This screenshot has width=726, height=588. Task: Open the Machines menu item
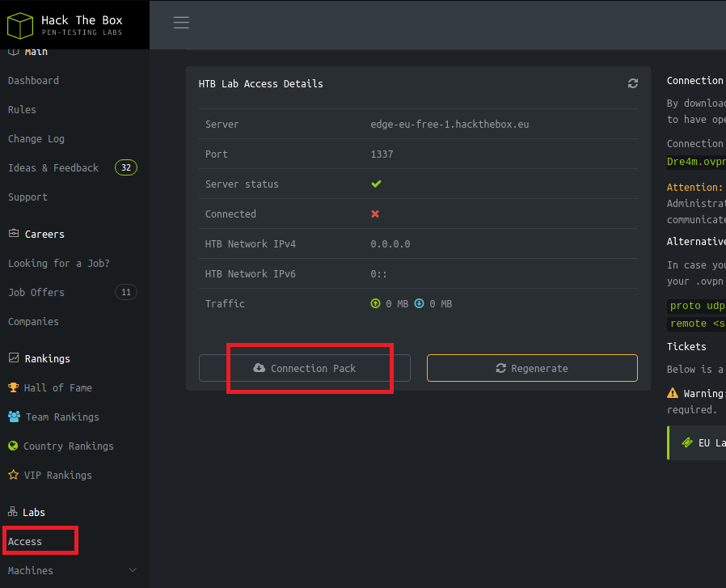(x=31, y=571)
